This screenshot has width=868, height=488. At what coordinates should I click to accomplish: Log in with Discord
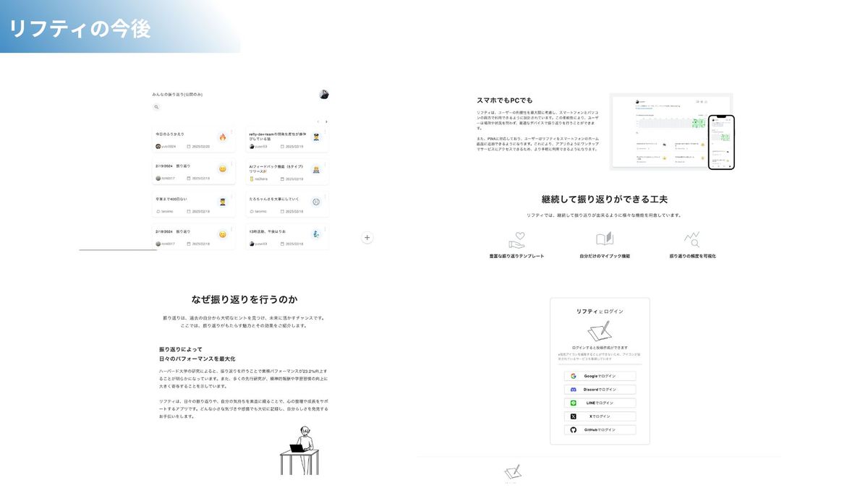(600, 390)
